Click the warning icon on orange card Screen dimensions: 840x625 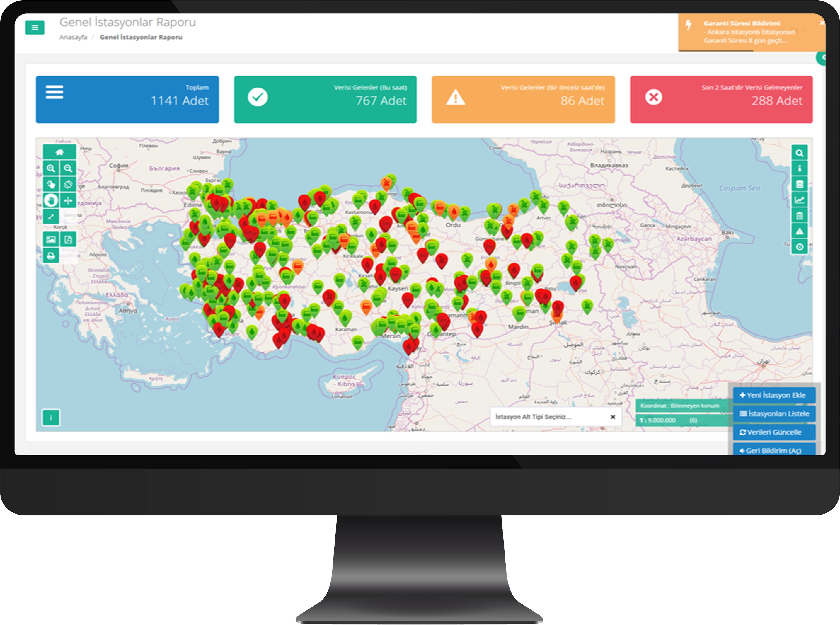[456, 97]
